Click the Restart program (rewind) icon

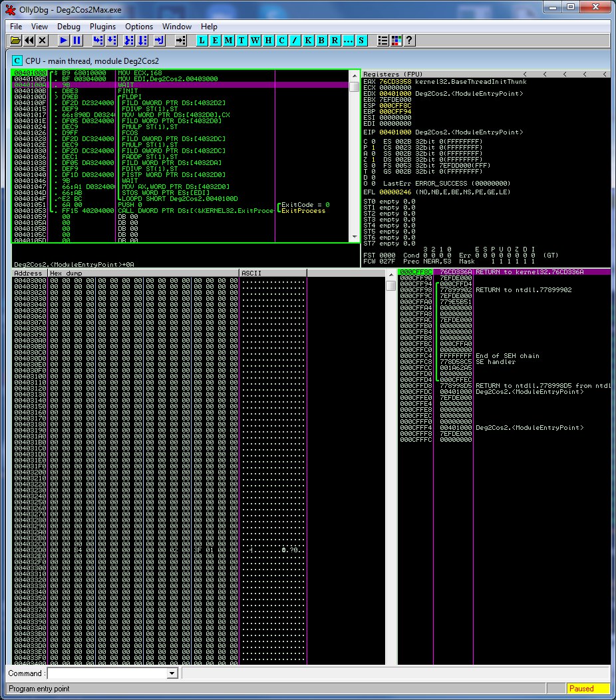(x=29, y=41)
